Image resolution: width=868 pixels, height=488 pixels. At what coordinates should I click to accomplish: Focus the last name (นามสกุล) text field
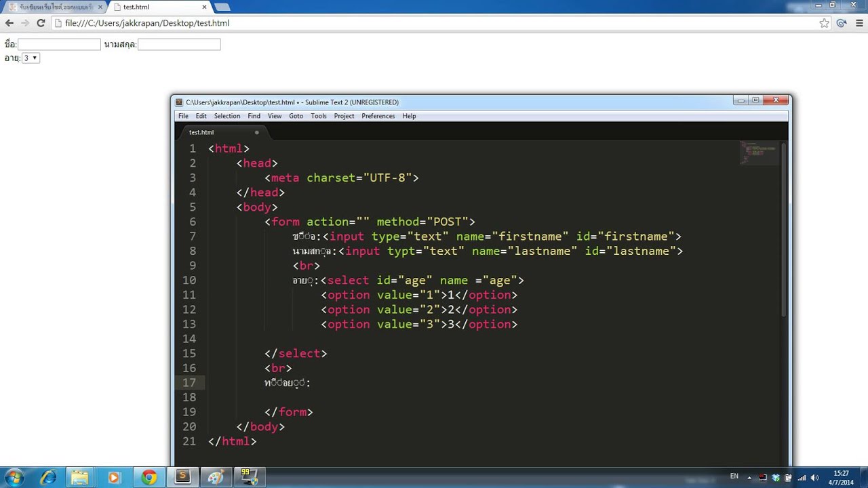pyautogui.click(x=179, y=44)
